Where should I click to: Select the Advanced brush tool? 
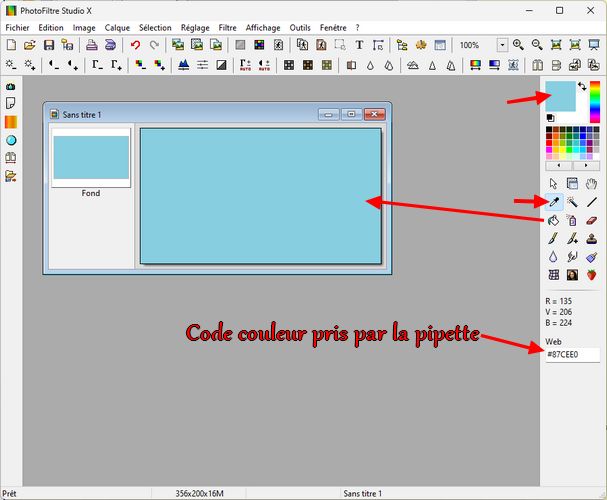[x=572, y=238]
